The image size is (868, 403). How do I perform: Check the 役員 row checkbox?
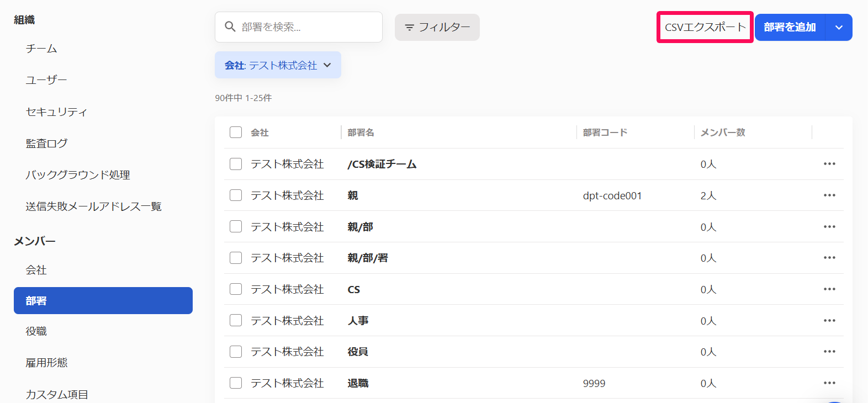click(x=236, y=352)
